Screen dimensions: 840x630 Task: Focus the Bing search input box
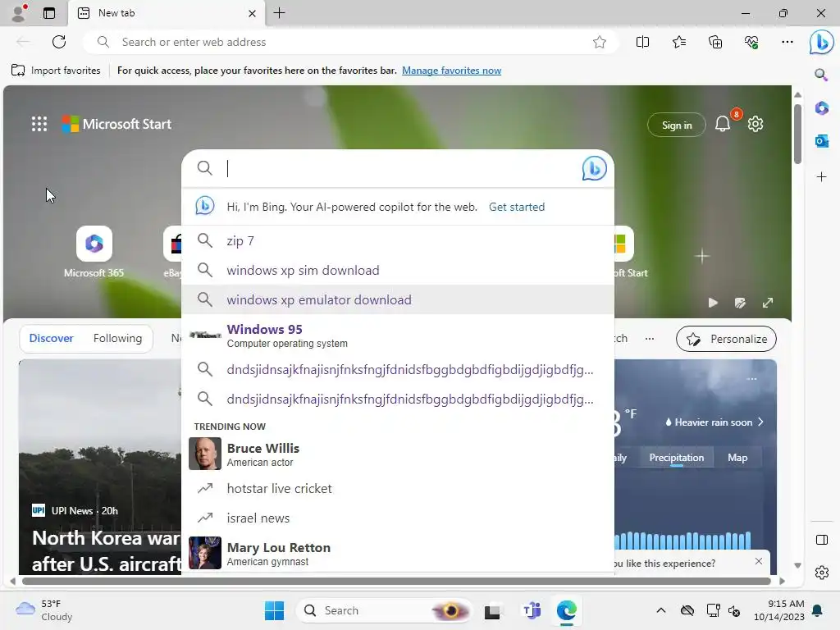click(x=396, y=168)
